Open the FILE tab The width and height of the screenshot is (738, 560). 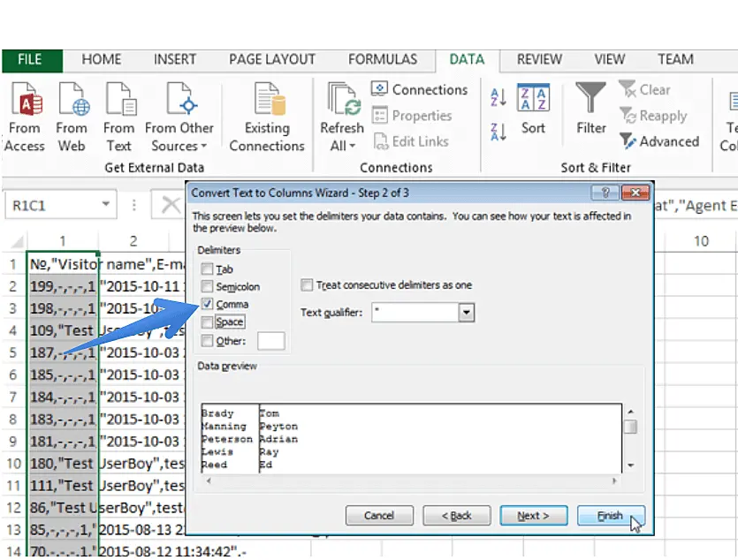tap(30, 60)
